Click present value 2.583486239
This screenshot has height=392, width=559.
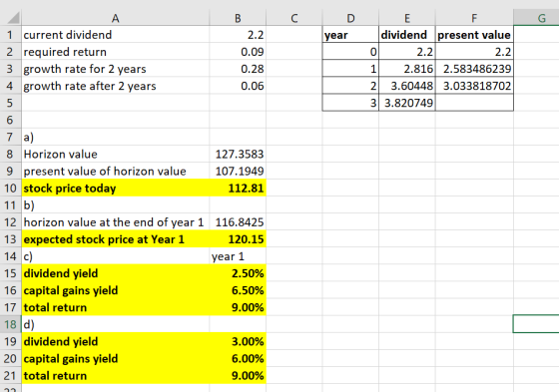[x=474, y=69]
